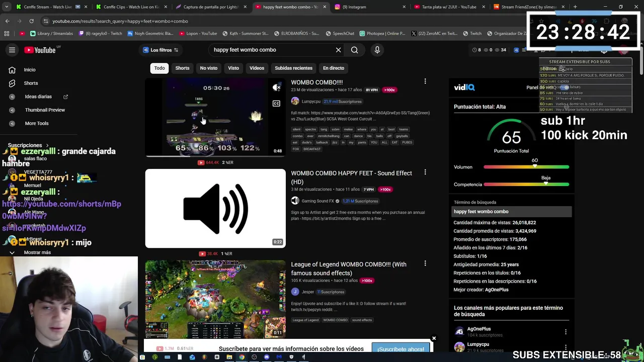Close the Suscríbete banner with X
644x362 pixels.
pos(434,338)
